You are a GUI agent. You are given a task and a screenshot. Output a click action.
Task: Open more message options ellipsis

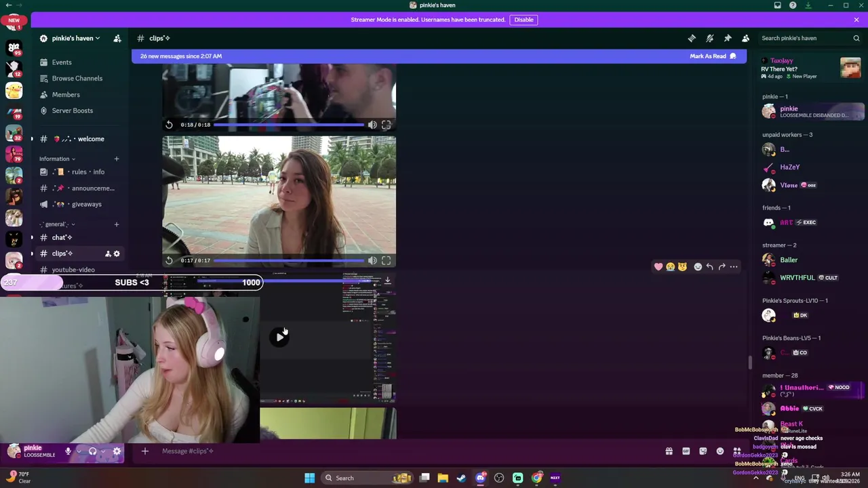(734, 266)
